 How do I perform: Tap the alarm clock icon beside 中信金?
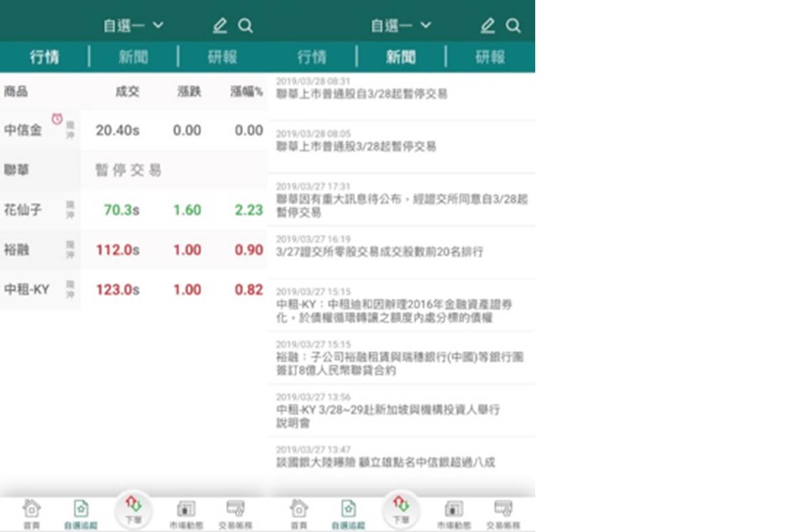[57, 119]
